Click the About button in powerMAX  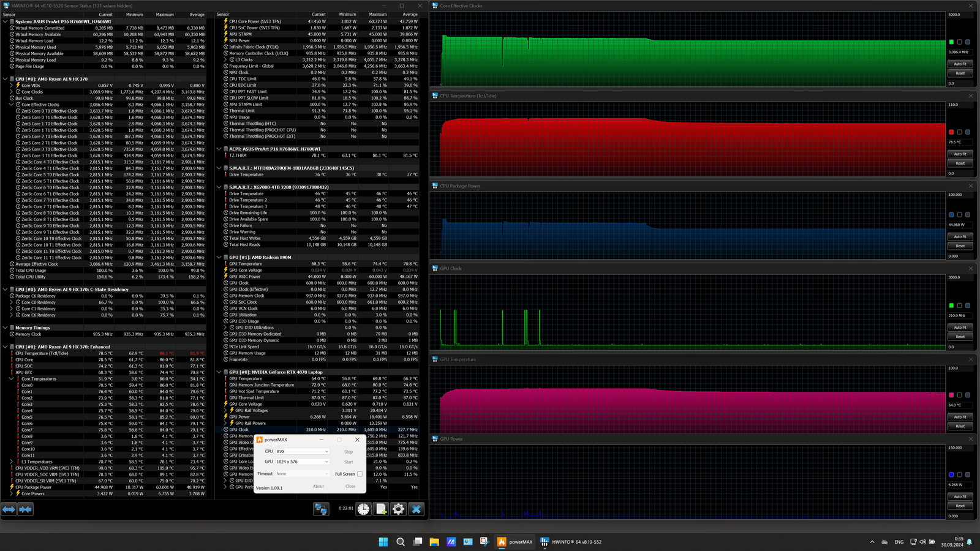[x=318, y=487]
